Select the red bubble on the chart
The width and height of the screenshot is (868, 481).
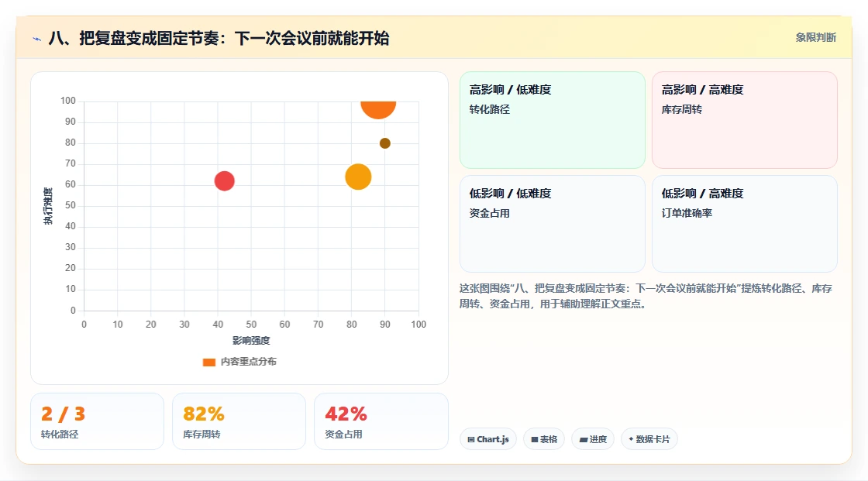pos(224,181)
